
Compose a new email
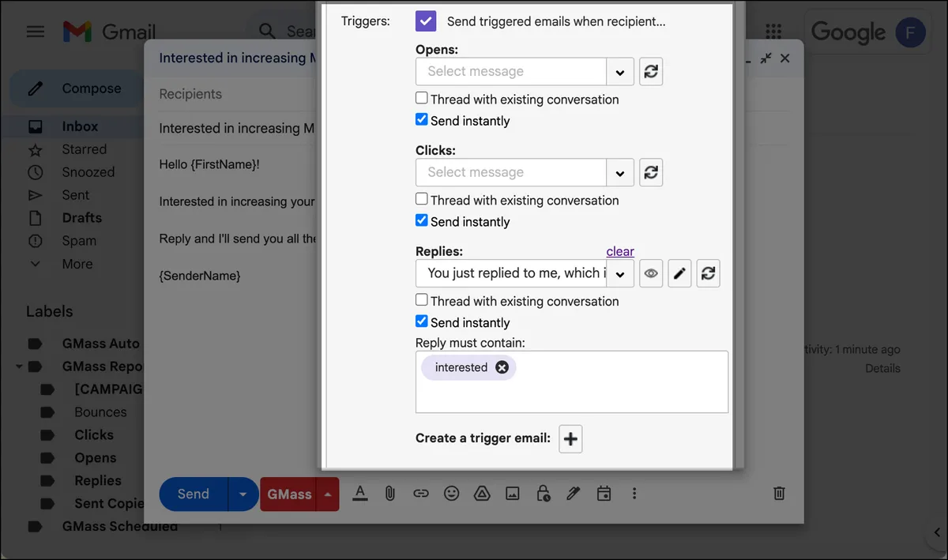77,88
